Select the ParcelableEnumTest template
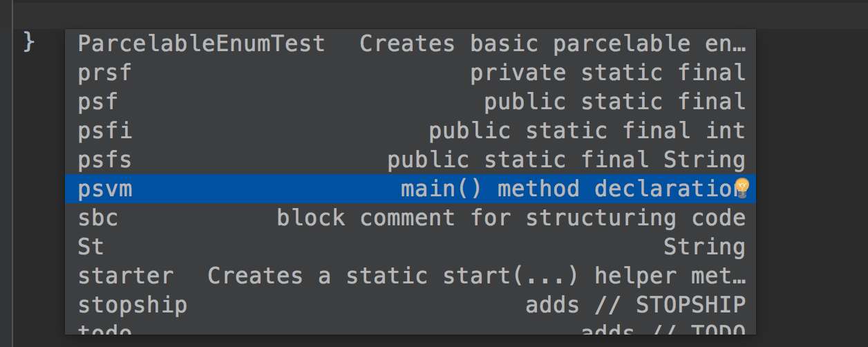Screen dimensions: 868x347 [x=411, y=44]
